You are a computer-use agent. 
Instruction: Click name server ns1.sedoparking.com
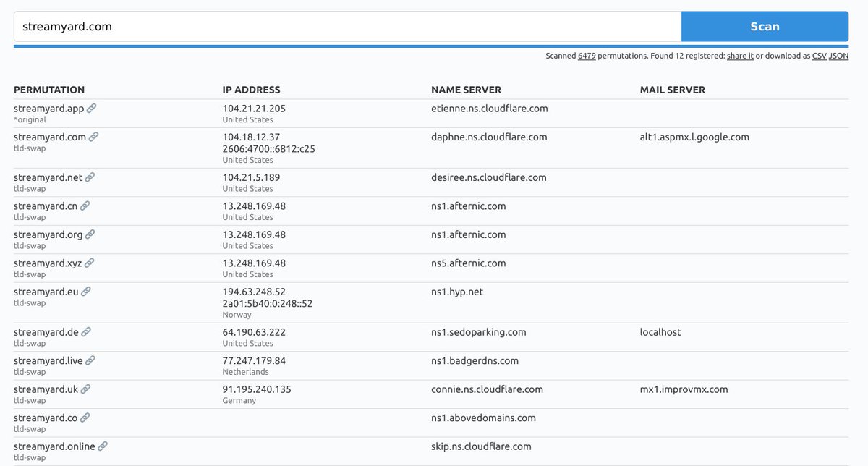(479, 332)
